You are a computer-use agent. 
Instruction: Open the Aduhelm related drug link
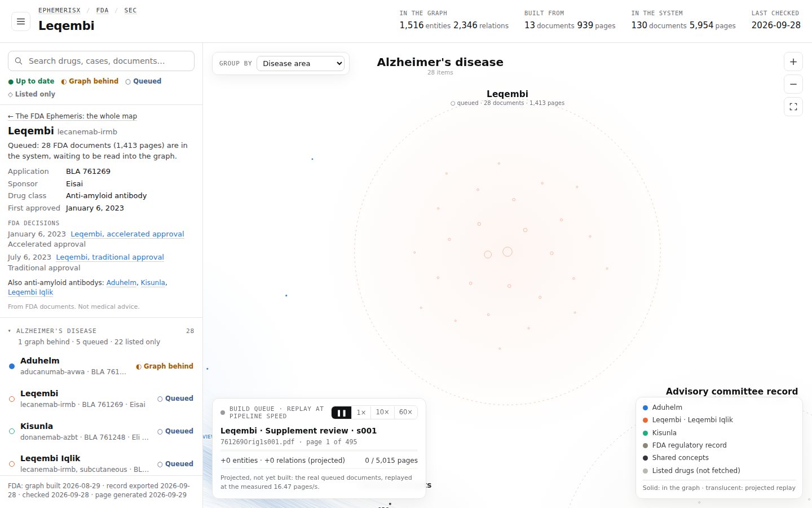121,282
